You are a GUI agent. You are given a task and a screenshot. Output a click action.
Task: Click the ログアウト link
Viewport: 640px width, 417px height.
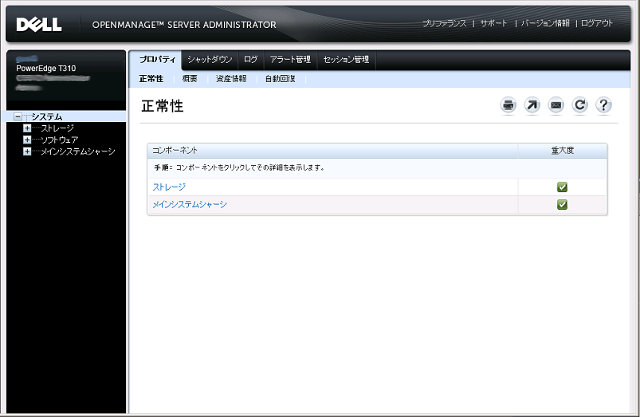click(x=598, y=22)
